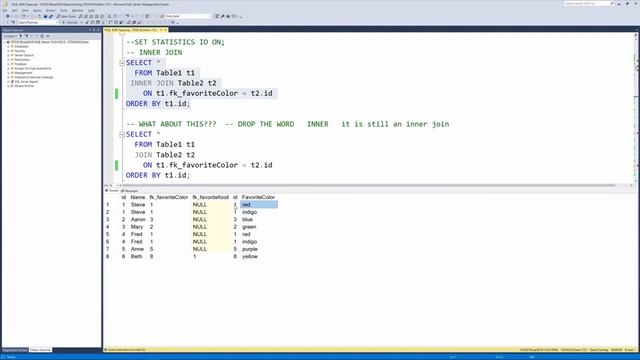The width and height of the screenshot is (640, 360).
Task: Open the Edit menu
Action: coord(14,10)
